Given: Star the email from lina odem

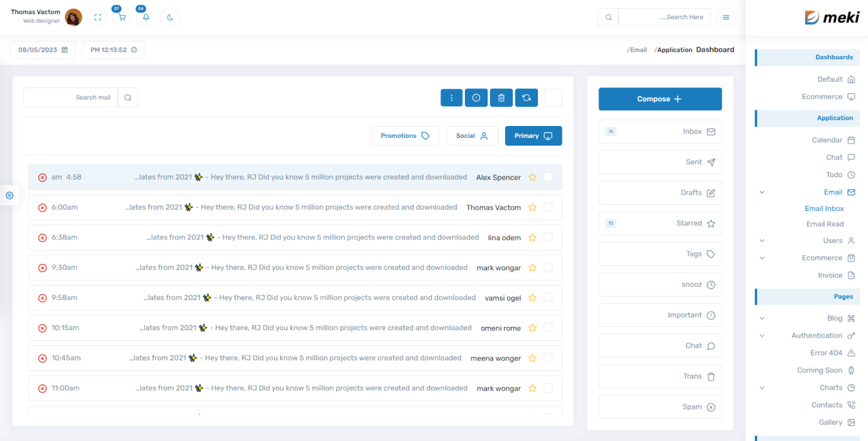Looking at the screenshot, I should point(532,238).
